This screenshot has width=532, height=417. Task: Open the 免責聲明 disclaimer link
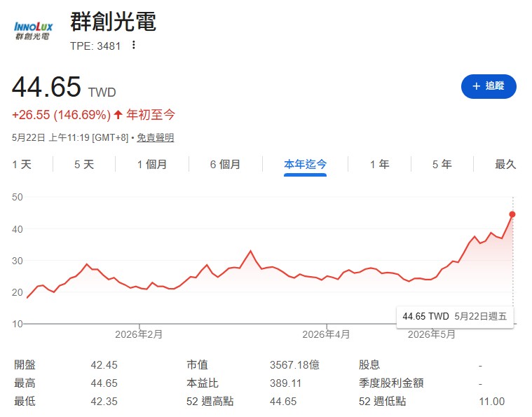(x=156, y=137)
